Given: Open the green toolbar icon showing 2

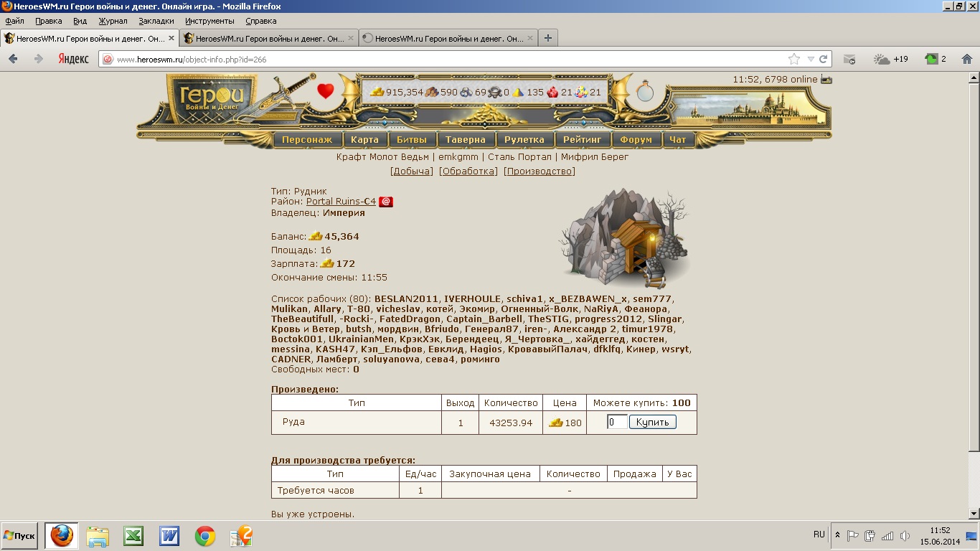Looking at the screenshot, I should tap(936, 59).
